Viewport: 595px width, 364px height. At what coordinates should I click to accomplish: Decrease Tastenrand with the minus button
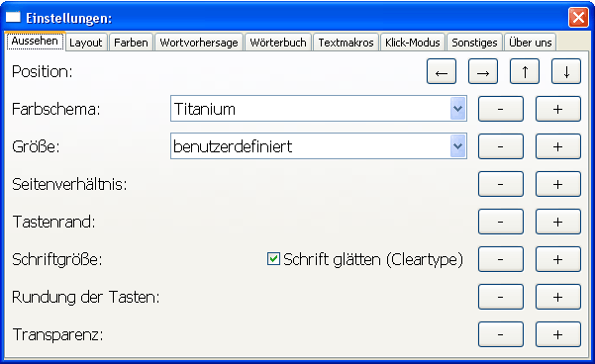501,222
